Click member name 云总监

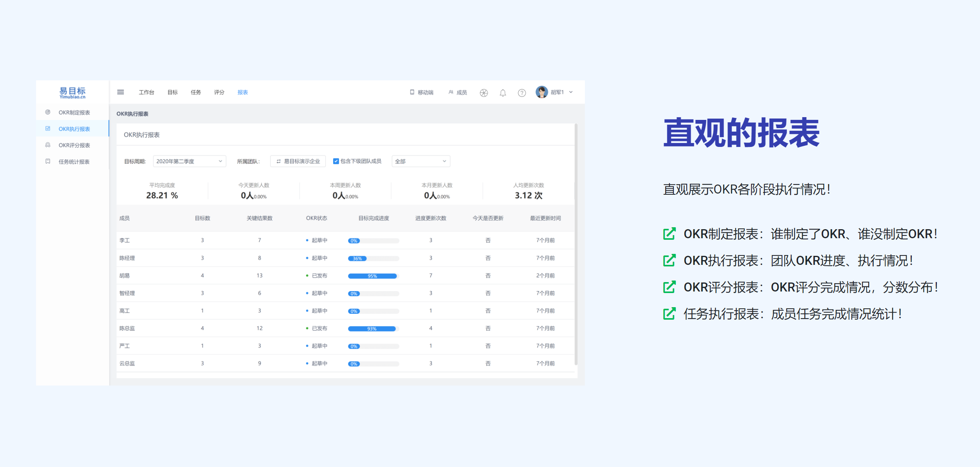pyautogui.click(x=127, y=364)
